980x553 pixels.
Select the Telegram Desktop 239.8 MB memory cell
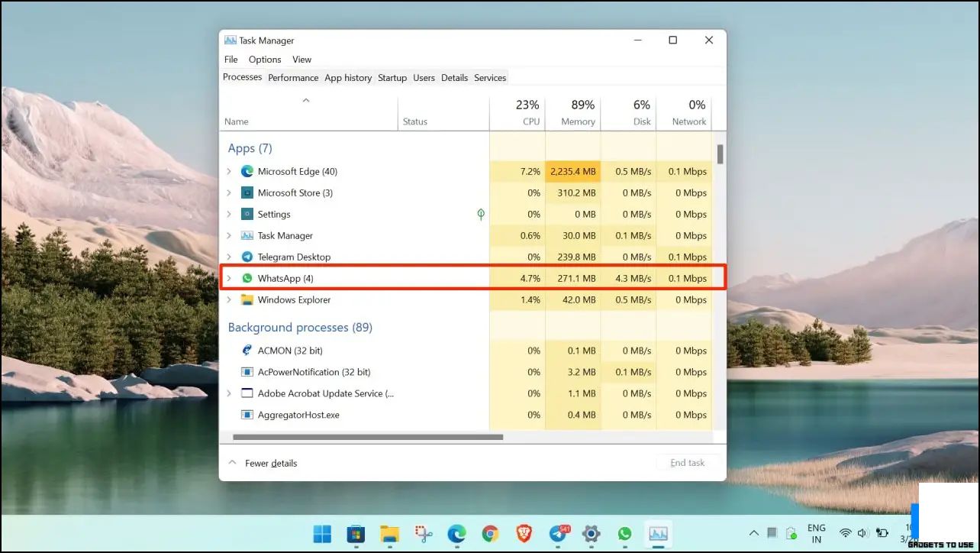click(x=573, y=257)
